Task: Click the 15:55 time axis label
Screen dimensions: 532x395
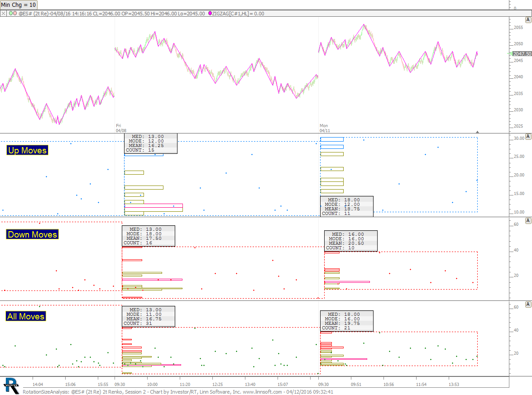Action: (103, 385)
